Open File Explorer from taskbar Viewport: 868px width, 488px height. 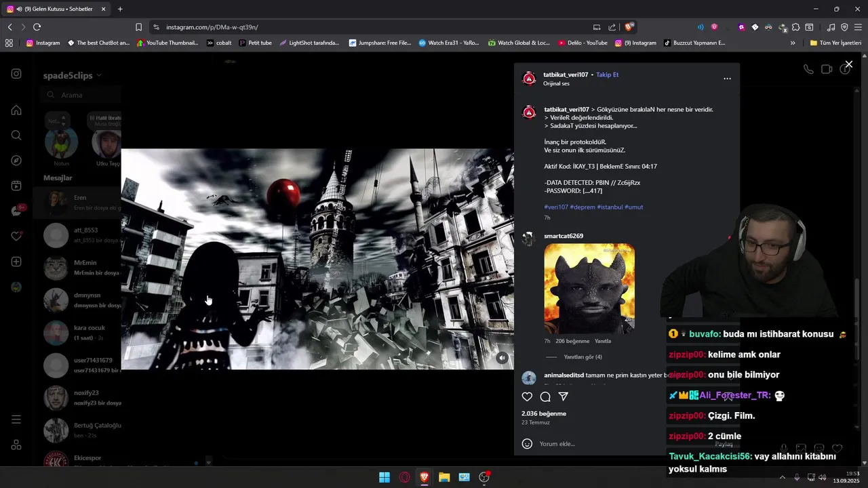pos(444,477)
